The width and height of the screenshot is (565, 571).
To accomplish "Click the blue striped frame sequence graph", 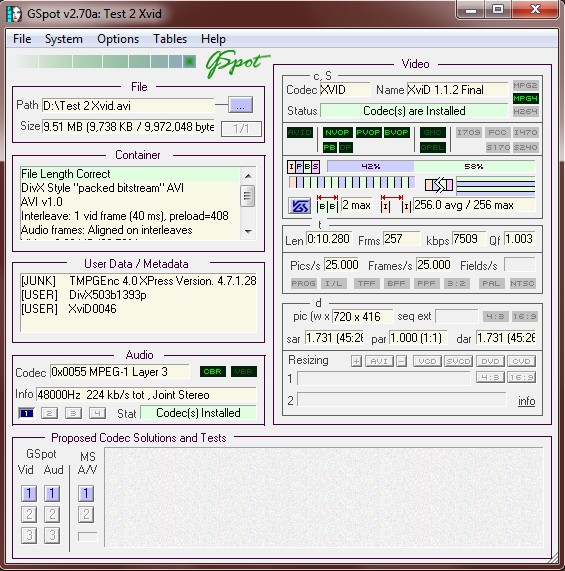I will pyautogui.click(x=352, y=182).
